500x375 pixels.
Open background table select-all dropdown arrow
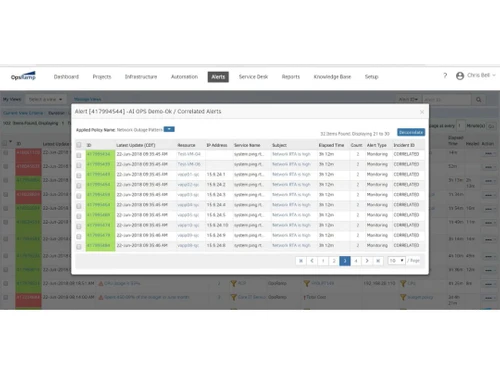pyautogui.click(x=10, y=142)
